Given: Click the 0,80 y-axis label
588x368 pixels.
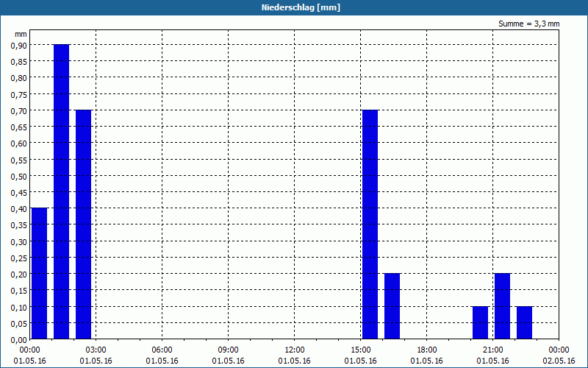Looking at the screenshot, I should [x=19, y=78].
